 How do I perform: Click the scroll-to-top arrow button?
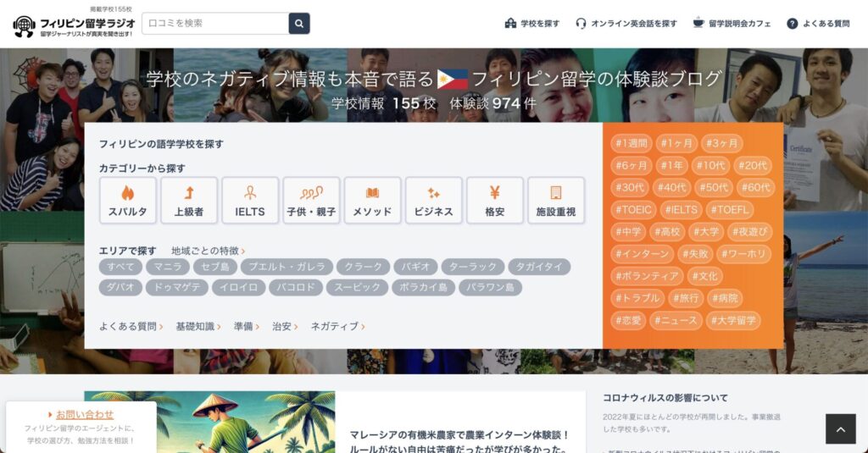point(840,428)
